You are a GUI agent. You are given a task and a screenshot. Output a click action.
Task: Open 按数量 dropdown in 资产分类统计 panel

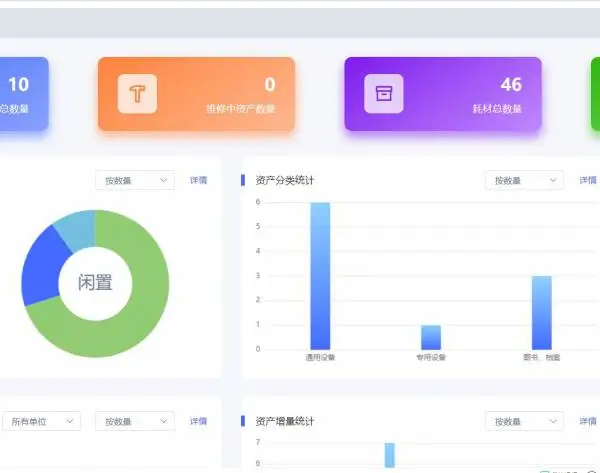[524, 180]
